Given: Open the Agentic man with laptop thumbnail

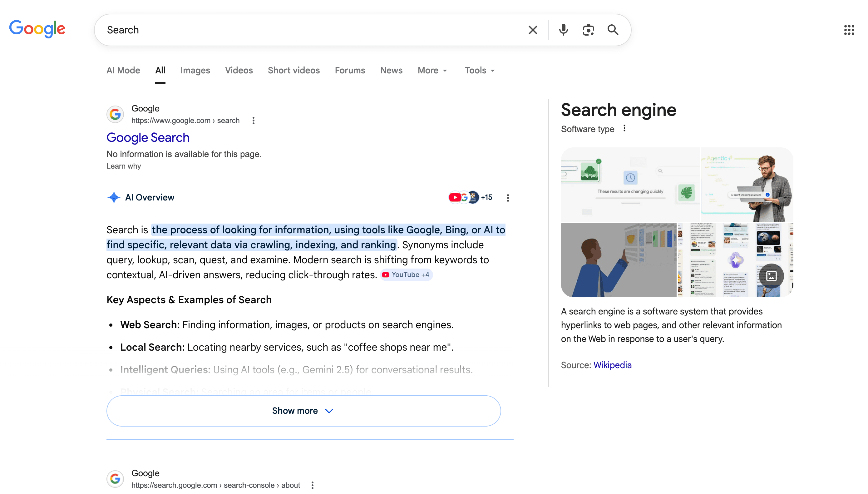Looking at the screenshot, I should [747, 184].
